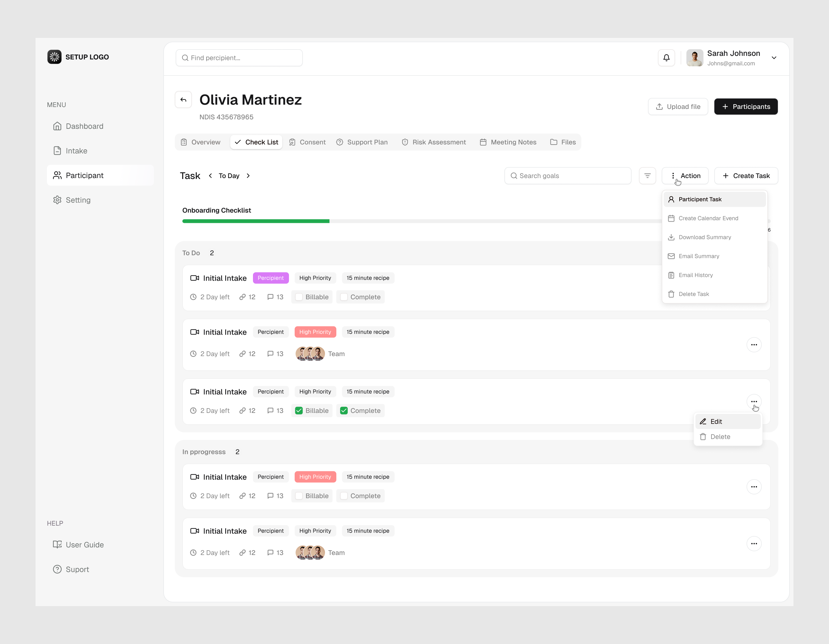Switch to the Risk Assessment tab
The width and height of the screenshot is (829, 644).
(x=434, y=142)
